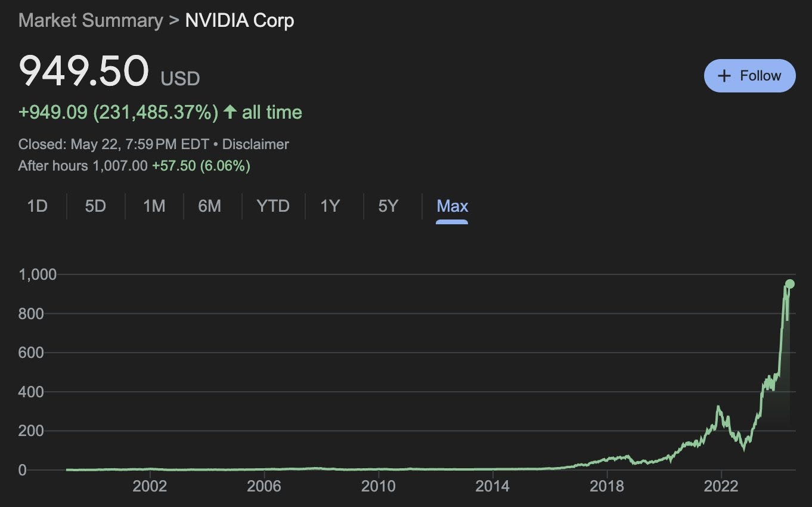Click the Follow button
The image size is (812, 507).
click(x=749, y=76)
